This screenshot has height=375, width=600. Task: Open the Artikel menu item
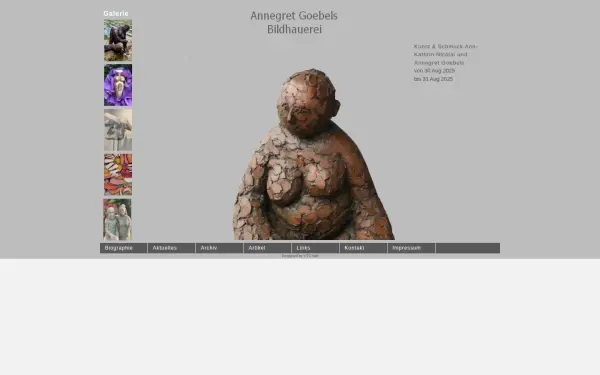click(267, 248)
